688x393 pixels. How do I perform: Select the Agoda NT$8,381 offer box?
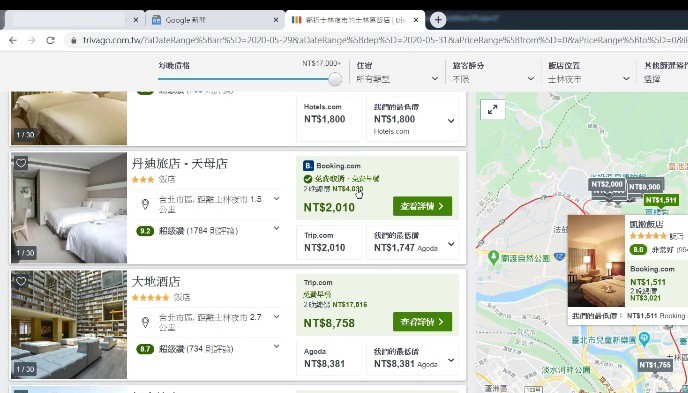[x=329, y=359]
